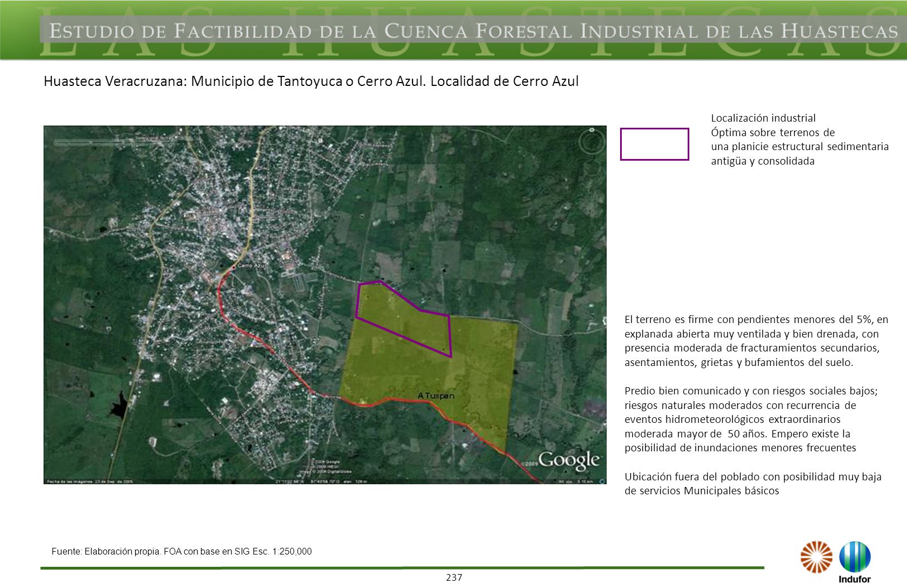Click the paragraph starting 'Predio bien comunicado'

coord(751,420)
